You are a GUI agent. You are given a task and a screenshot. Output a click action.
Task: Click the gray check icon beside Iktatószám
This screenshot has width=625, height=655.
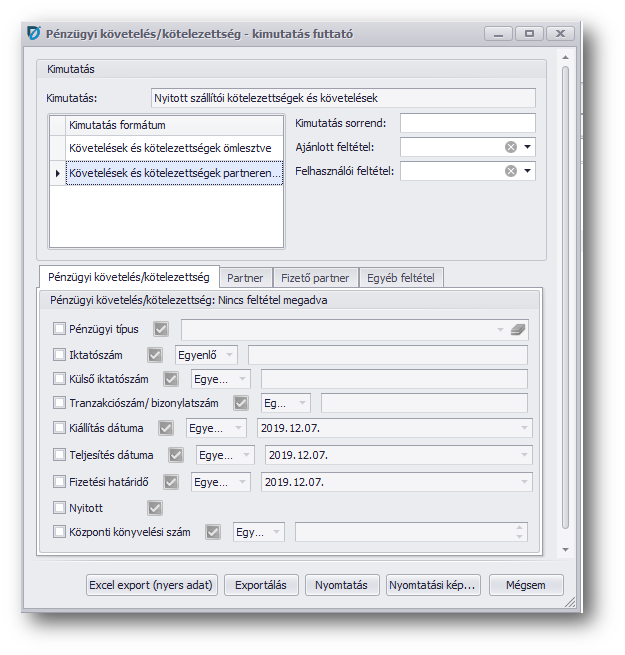click(x=155, y=354)
